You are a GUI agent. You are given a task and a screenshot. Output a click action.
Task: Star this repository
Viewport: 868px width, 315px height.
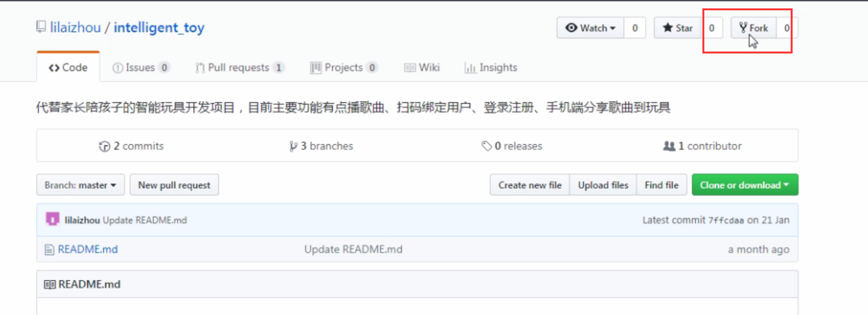point(677,28)
